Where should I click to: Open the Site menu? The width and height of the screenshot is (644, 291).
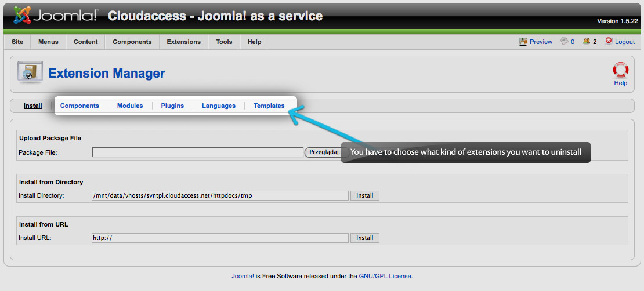tap(17, 42)
